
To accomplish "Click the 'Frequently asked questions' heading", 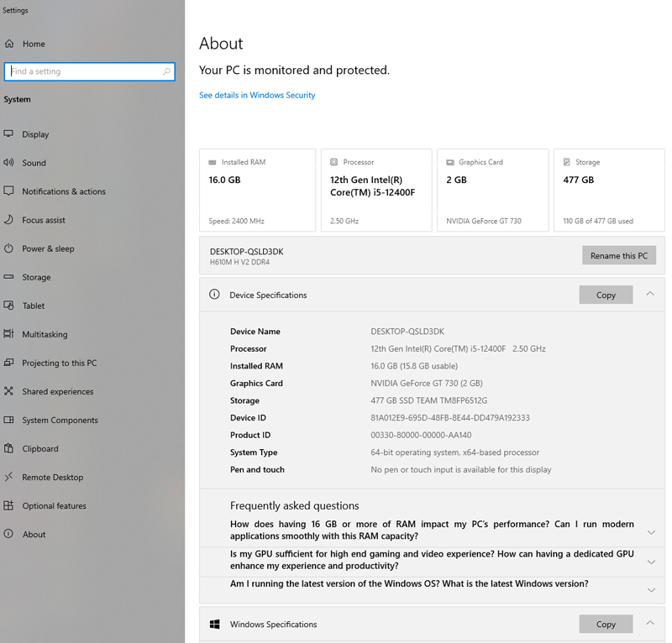I will pyautogui.click(x=295, y=505).
